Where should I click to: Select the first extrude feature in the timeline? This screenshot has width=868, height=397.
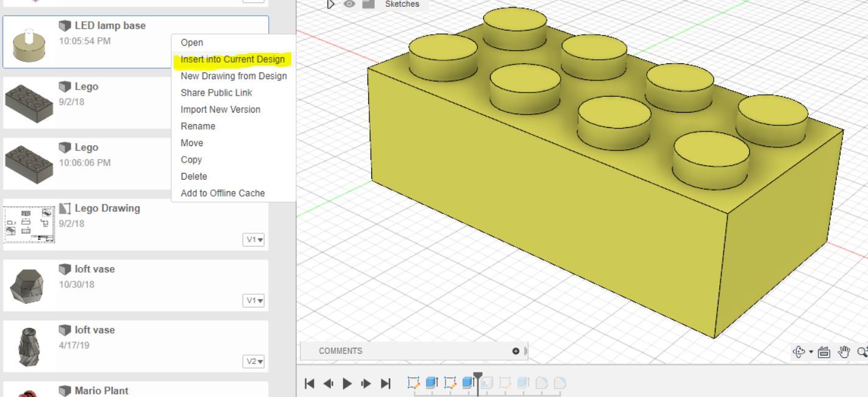[x=432, y=383]
